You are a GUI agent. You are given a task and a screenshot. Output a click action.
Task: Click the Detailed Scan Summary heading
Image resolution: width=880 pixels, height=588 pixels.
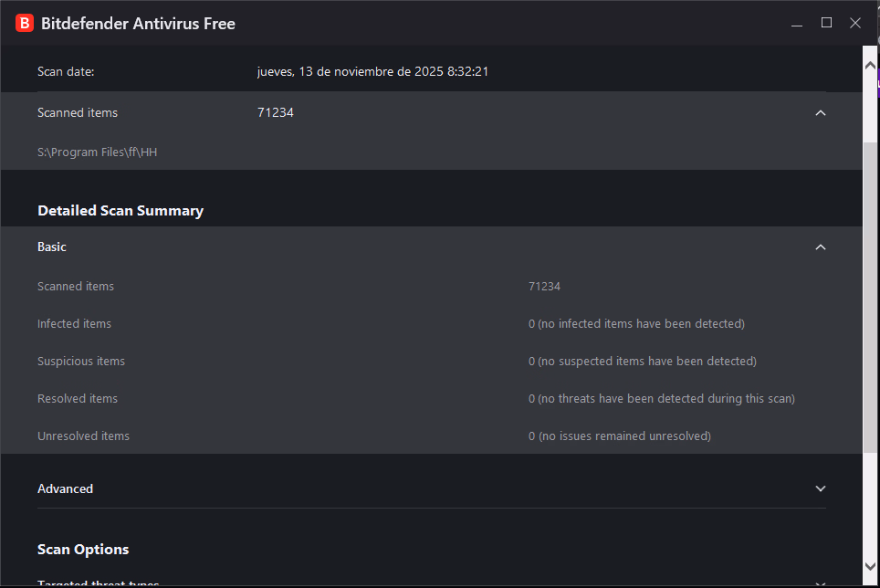[x=120, y=211]
